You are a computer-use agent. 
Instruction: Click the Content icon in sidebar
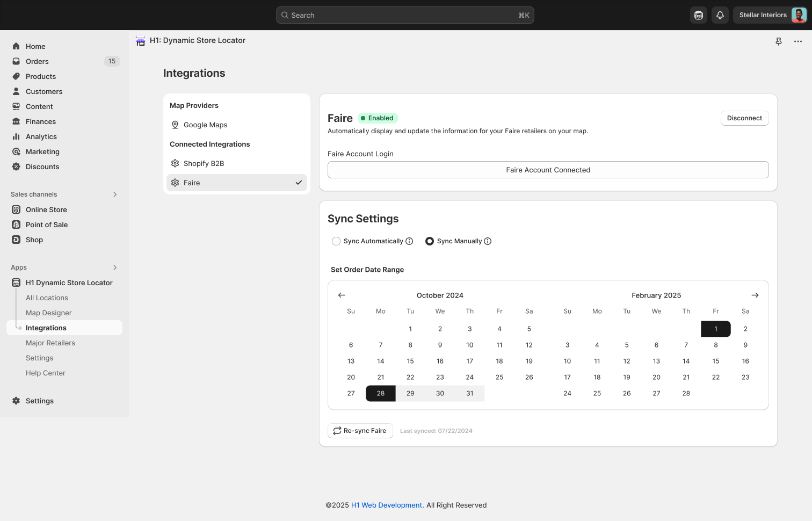(16, 106)
